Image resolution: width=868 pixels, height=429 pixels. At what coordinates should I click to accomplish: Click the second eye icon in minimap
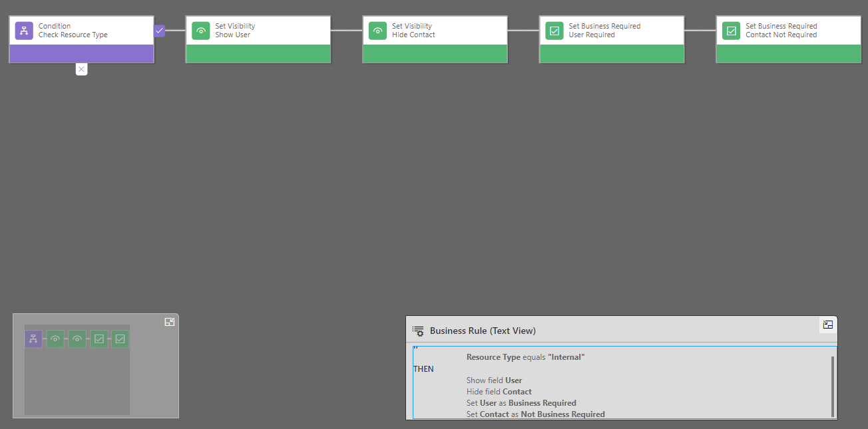[x=77, y=339]
